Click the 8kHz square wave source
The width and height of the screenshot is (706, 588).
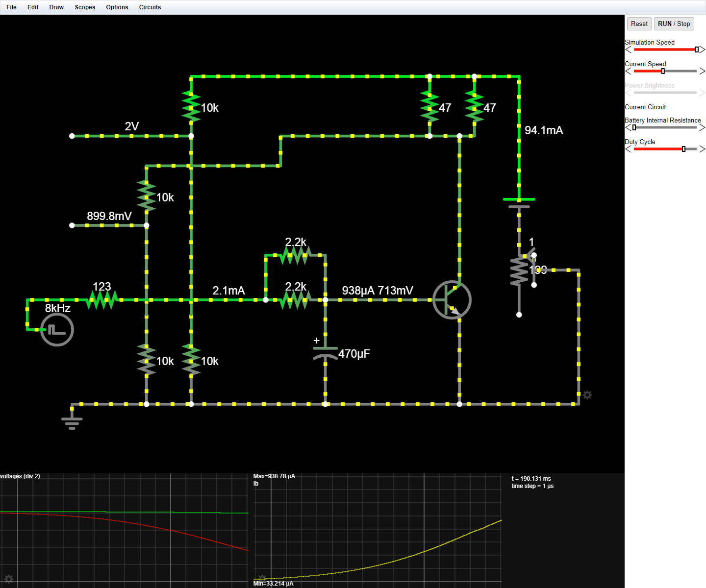point(56,329)
